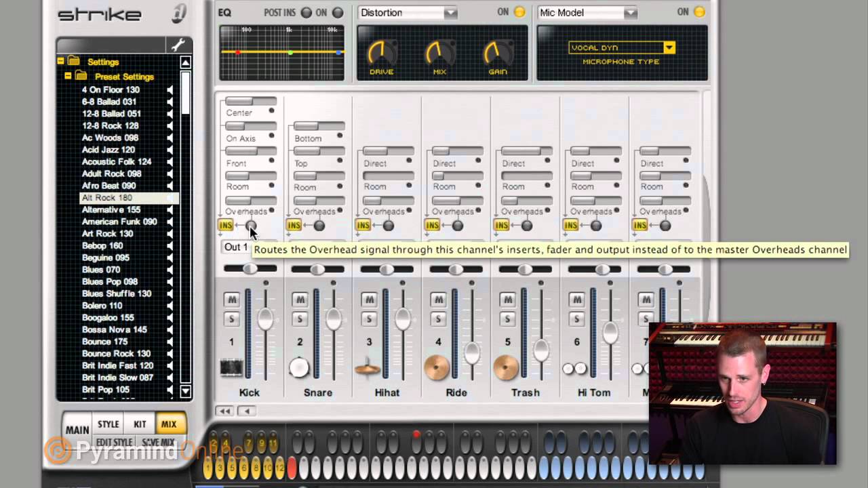Open INS inserts on Snare channel

click(294, 226)
